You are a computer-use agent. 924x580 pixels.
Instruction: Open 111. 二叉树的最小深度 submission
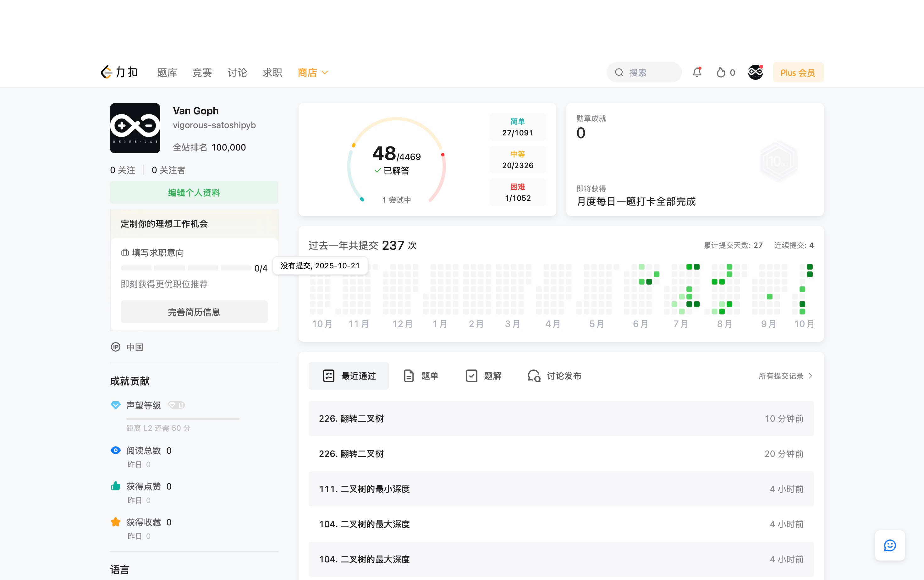click(x=561, y=489)
